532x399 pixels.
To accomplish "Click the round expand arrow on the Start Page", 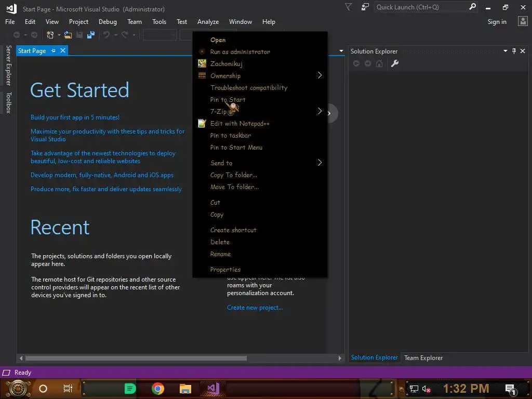I will pos(330,113).
